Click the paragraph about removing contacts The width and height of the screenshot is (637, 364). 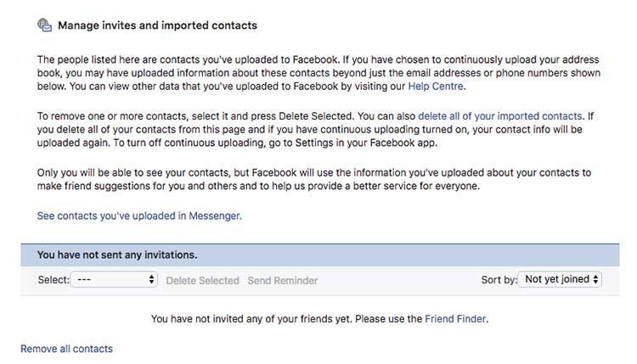(x=315, y=130)
